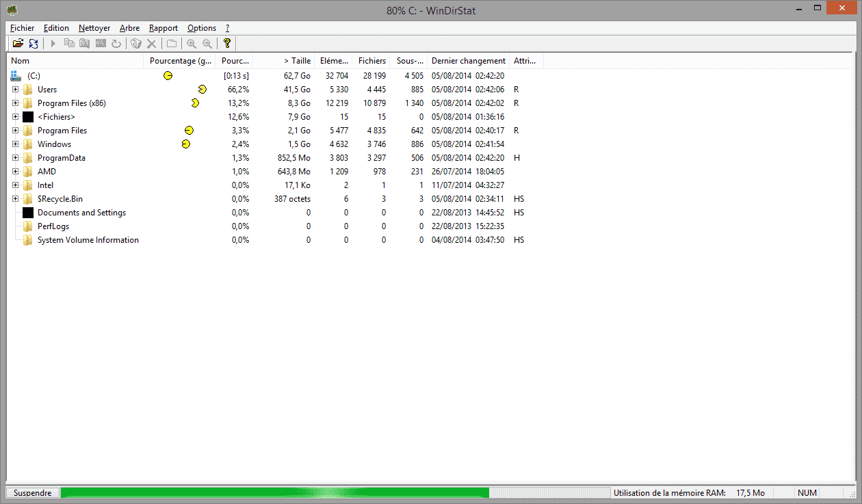
Task: Sort by the Taille column header
Action: pos(297,61)
